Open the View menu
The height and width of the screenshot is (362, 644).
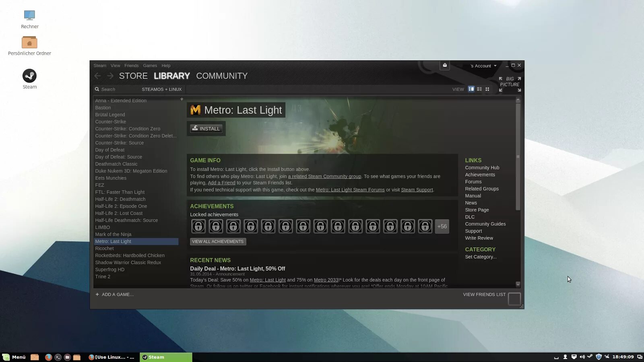pos(116,66)
